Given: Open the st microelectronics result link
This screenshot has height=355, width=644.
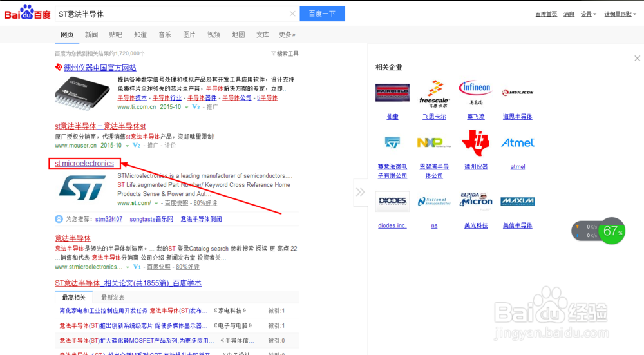Looking at the screenshot, I should 84,164.
